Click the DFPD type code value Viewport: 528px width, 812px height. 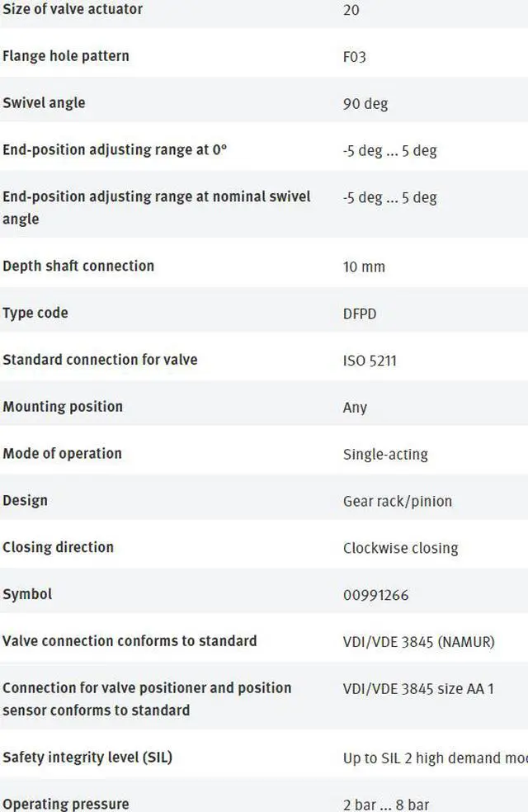(360, 314)
